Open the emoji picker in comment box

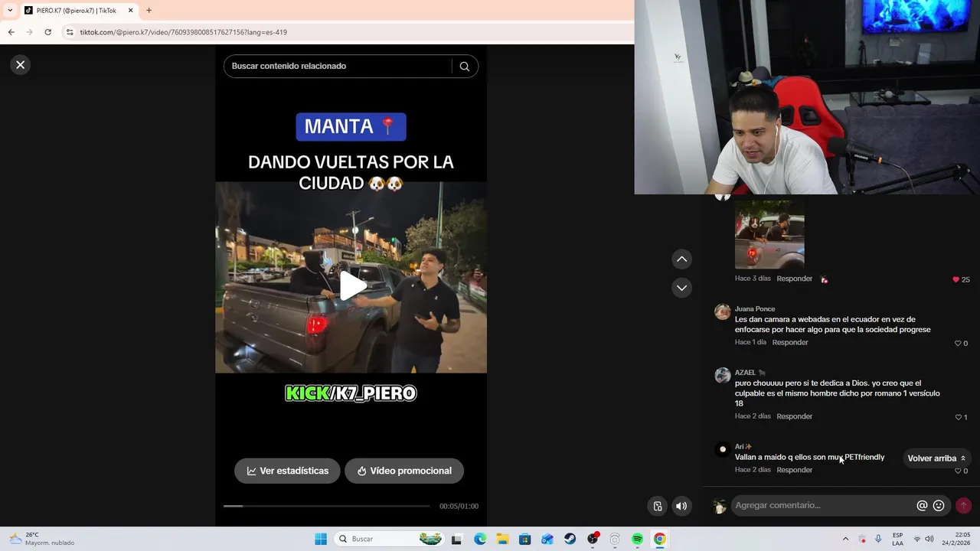[939, 506]
